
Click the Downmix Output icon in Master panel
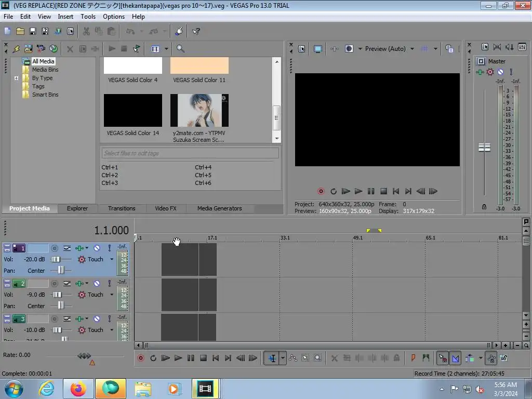pos(497,47)
